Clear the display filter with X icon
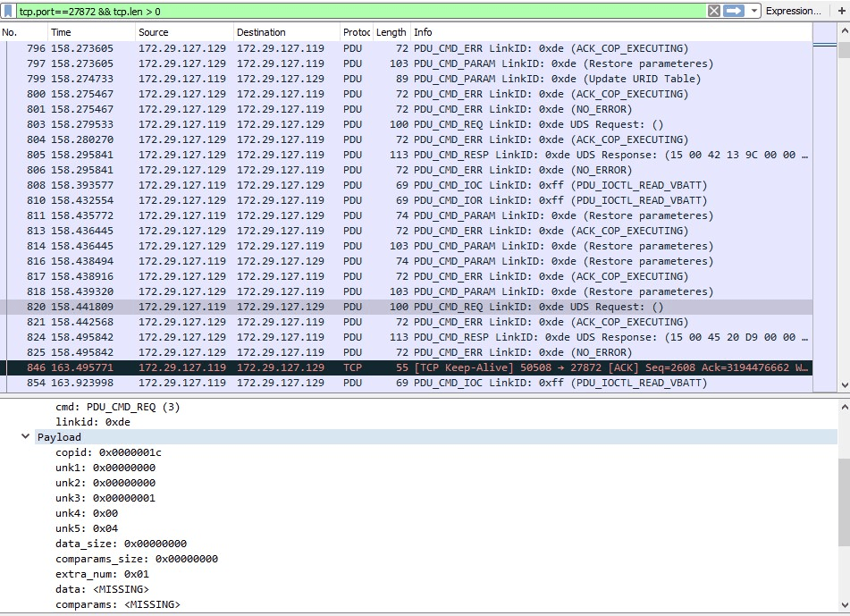This screenshot has height=616, width=850. pyautogui.click(x=713, y=11)
